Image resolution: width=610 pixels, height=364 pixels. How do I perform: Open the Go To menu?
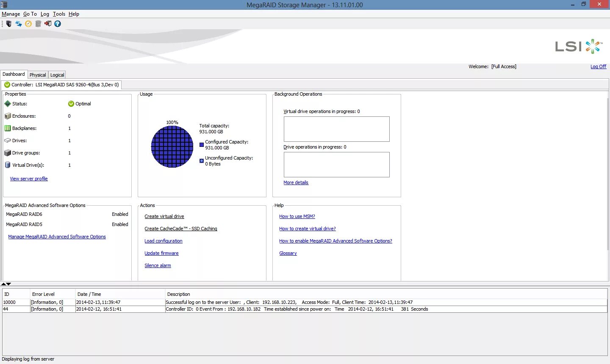(x=30, y=14)
